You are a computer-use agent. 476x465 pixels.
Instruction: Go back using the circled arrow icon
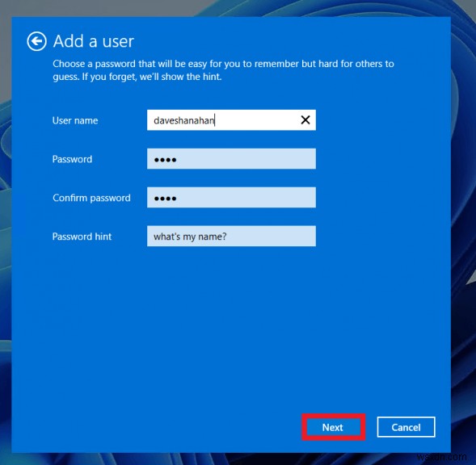pos(36,41)
